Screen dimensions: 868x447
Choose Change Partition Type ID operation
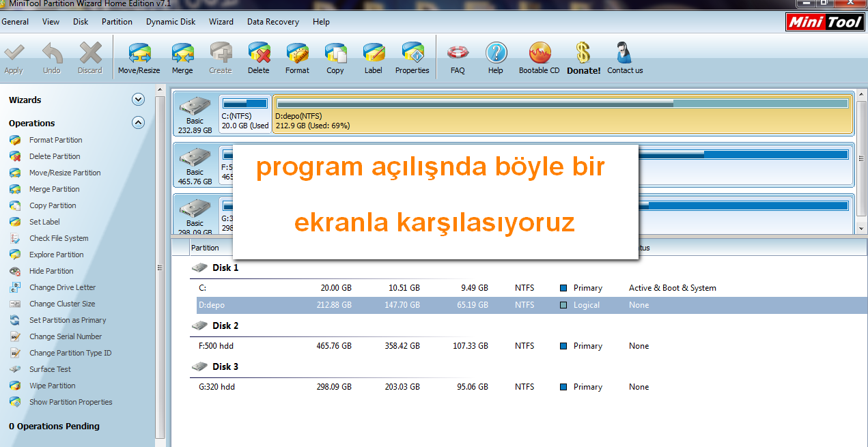click(x=70, y=353)
